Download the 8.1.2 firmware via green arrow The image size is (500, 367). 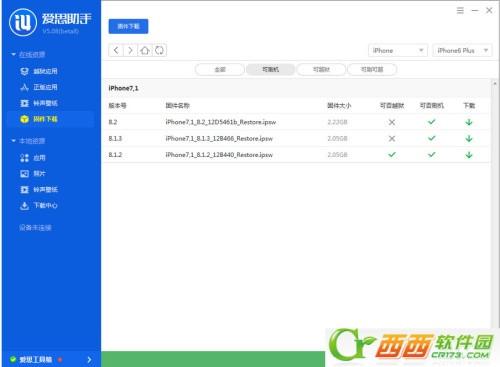click(469, 155)
